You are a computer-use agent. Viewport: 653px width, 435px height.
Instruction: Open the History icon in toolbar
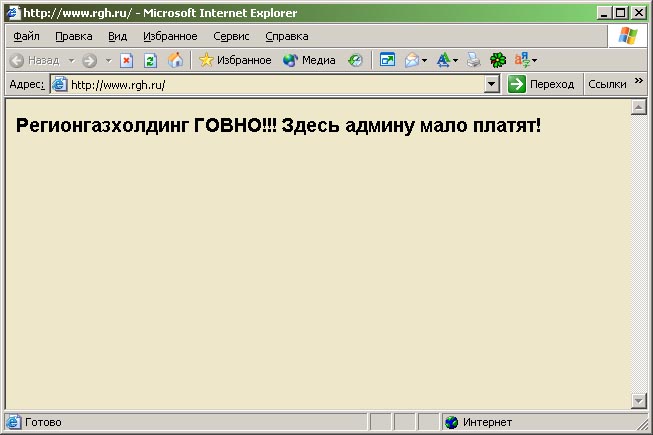(355, 60)
